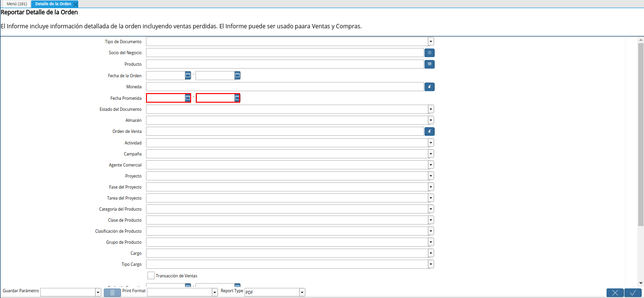Open the Tipo Cargo dropdown

coord(431,264)
